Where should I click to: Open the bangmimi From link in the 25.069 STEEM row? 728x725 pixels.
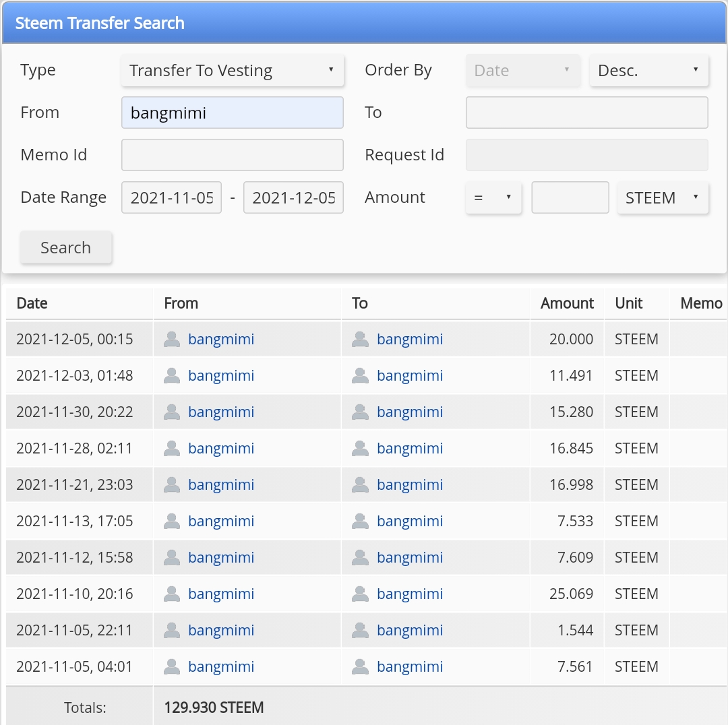pos(221,594)
